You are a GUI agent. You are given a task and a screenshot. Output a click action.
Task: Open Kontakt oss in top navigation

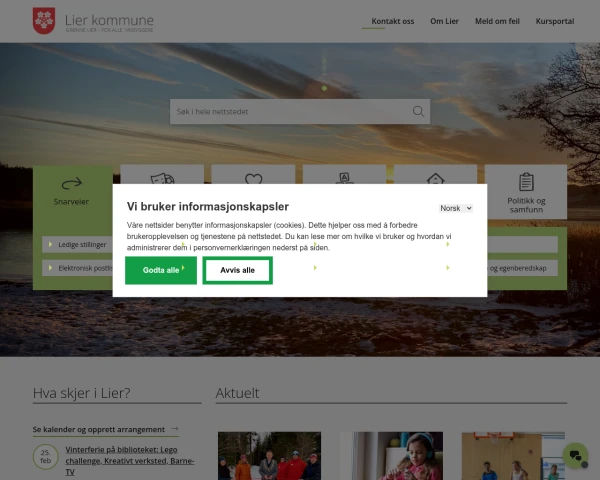tap(393, 21)
